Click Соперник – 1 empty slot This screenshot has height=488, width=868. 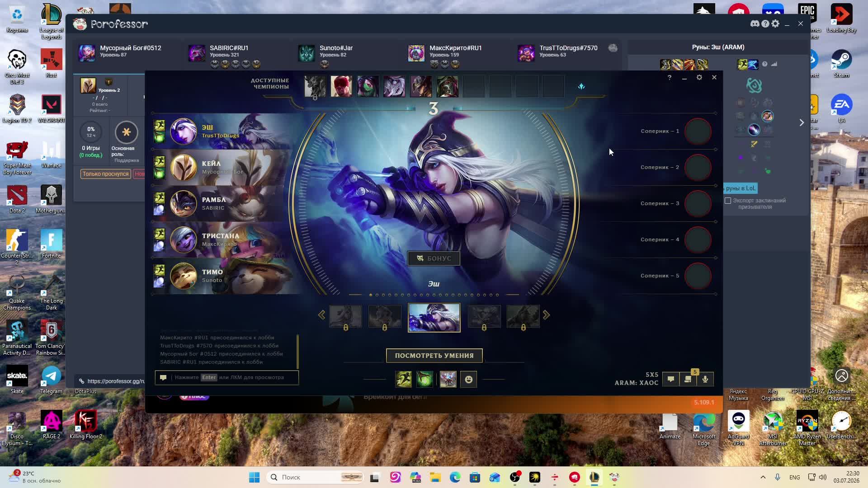point(698,131)
